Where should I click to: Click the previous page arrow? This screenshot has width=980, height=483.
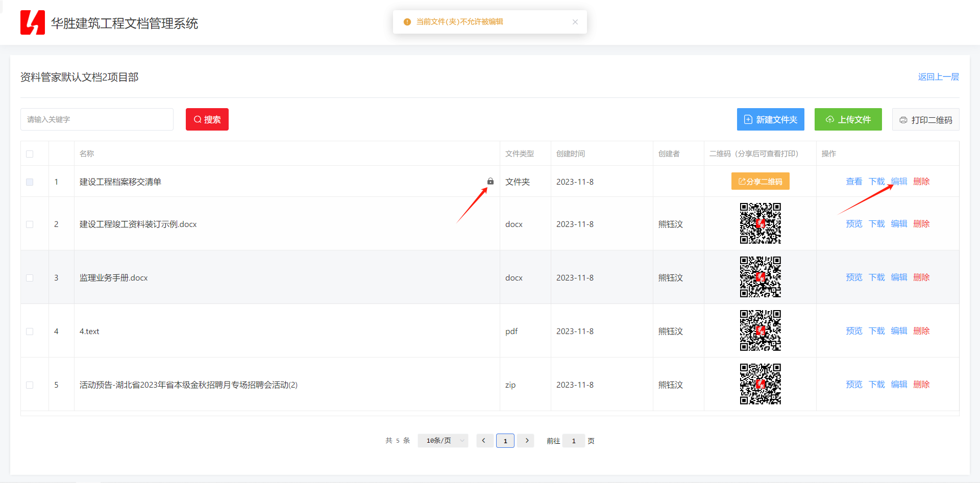484,441
